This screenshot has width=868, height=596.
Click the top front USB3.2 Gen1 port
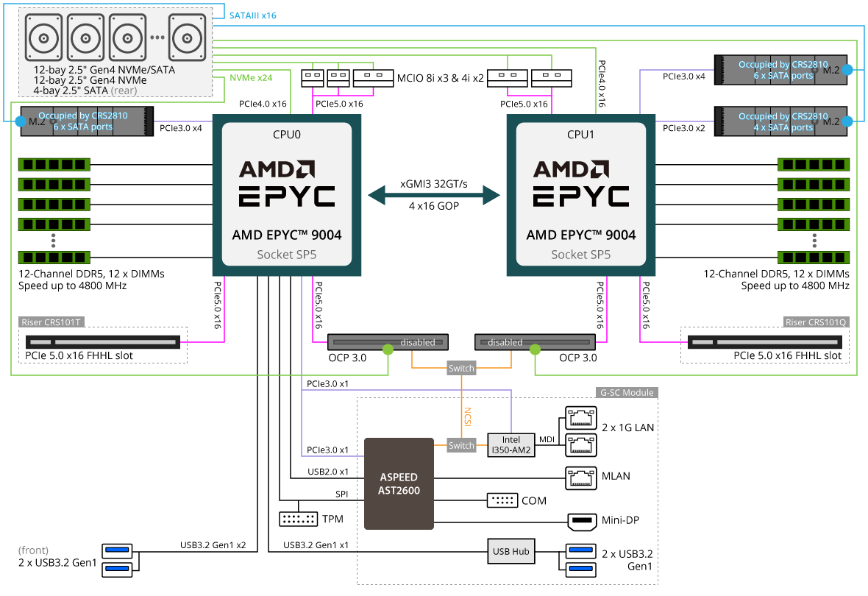[x=117, y=550]
